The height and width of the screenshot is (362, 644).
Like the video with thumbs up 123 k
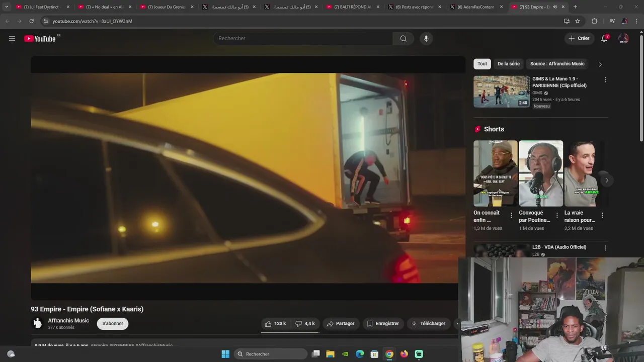[x=275, y=323]
